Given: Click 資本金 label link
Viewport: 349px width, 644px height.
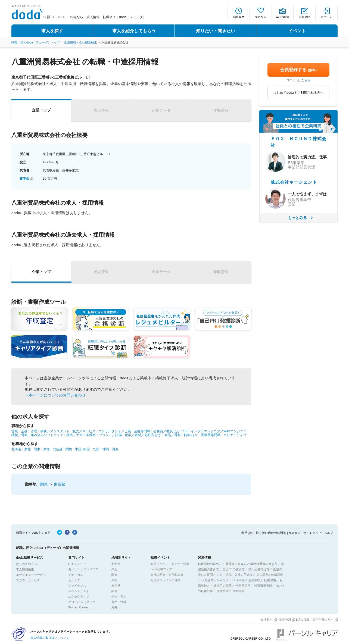Looking at the screenshot, I should coord(24,179).
